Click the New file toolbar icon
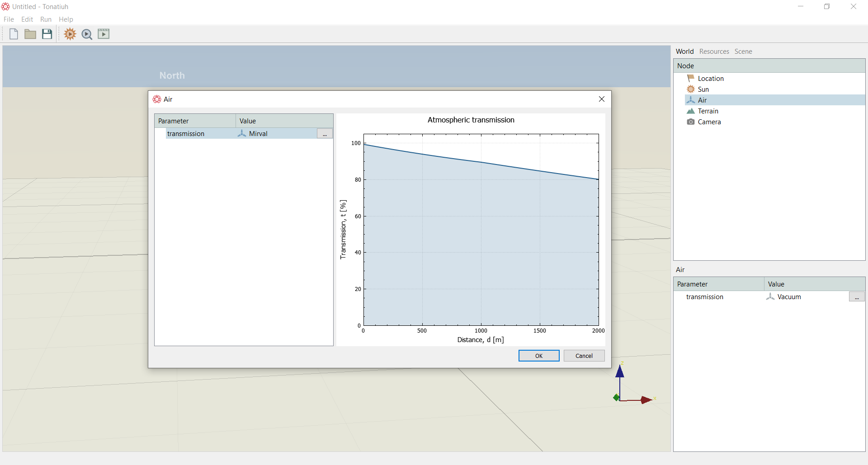 [x=14, y=34]
